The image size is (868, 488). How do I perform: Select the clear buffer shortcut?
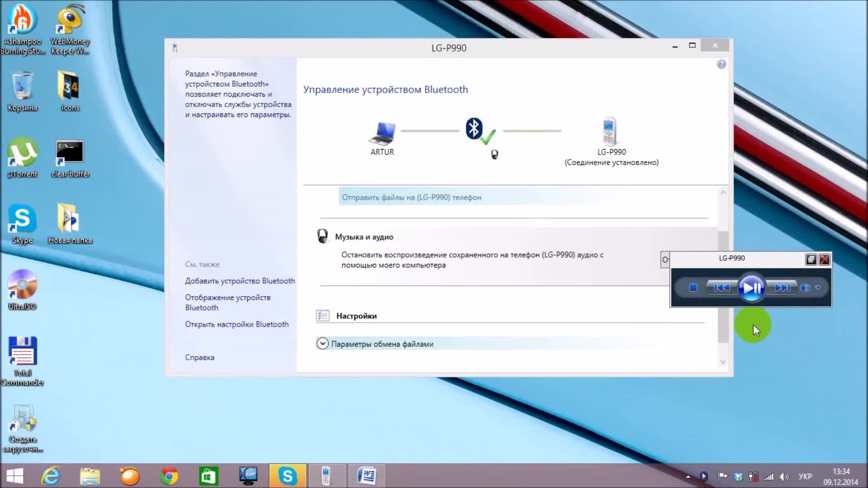click(70, 157)
